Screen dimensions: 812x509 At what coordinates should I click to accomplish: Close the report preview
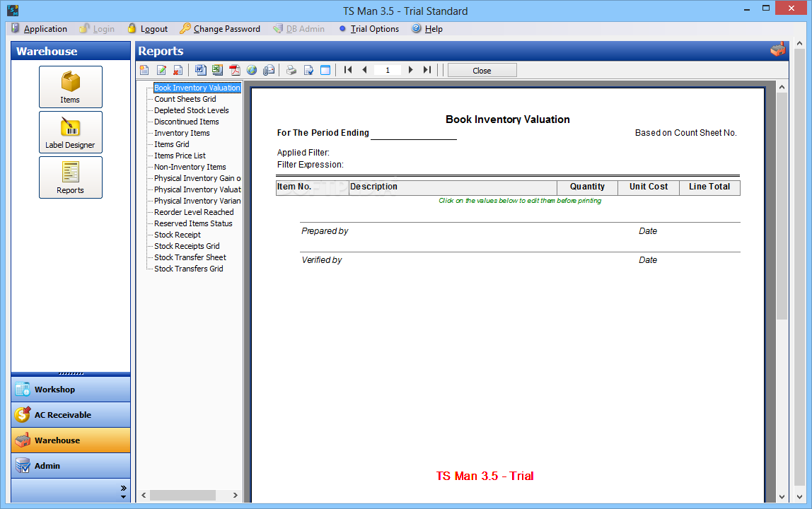[482, 71]
